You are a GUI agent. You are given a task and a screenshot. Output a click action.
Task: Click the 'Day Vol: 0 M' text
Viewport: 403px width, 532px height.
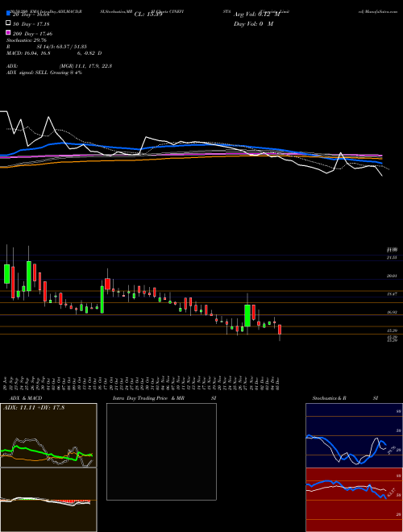pos(253,23)
